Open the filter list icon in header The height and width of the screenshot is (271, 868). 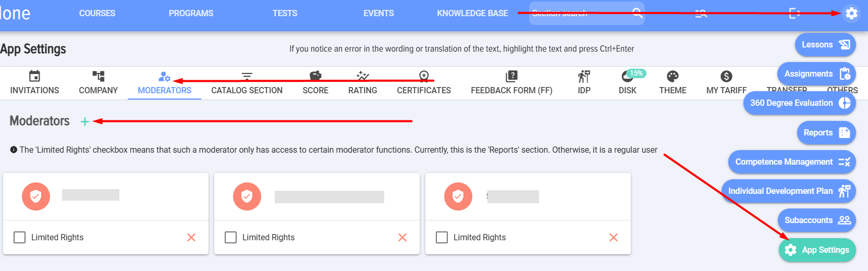pos(701,13)
